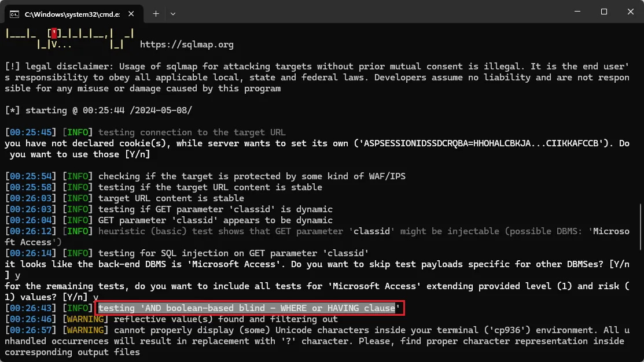Click the 'target URL content is stable' line
Screen dimensions: 644x362
[171, 198]
